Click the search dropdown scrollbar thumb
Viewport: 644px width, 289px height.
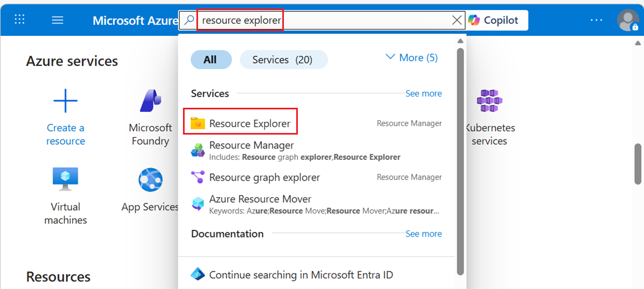tap(460, 161)
